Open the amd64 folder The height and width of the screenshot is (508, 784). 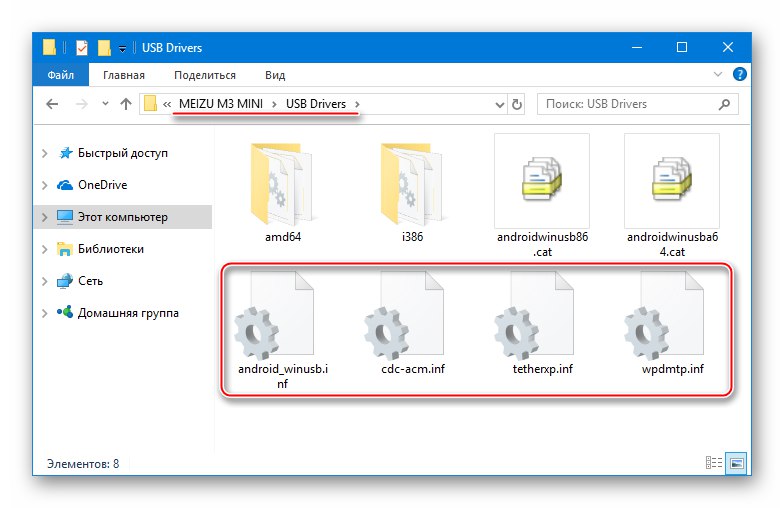(282, 193)
